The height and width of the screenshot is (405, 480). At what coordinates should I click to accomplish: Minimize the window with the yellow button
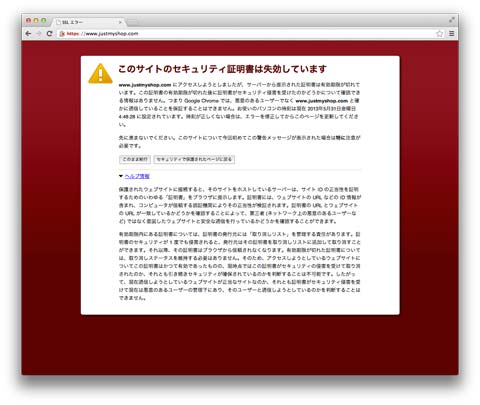[36, 20]
